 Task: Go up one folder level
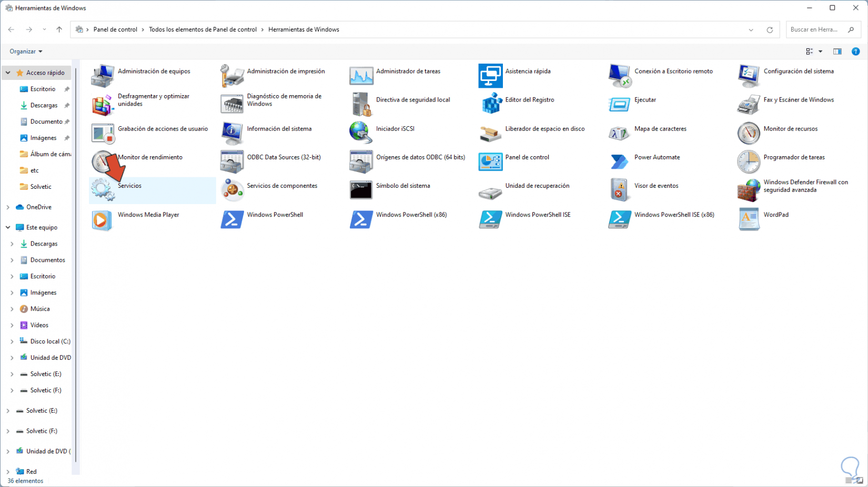(x=59, y=29)
